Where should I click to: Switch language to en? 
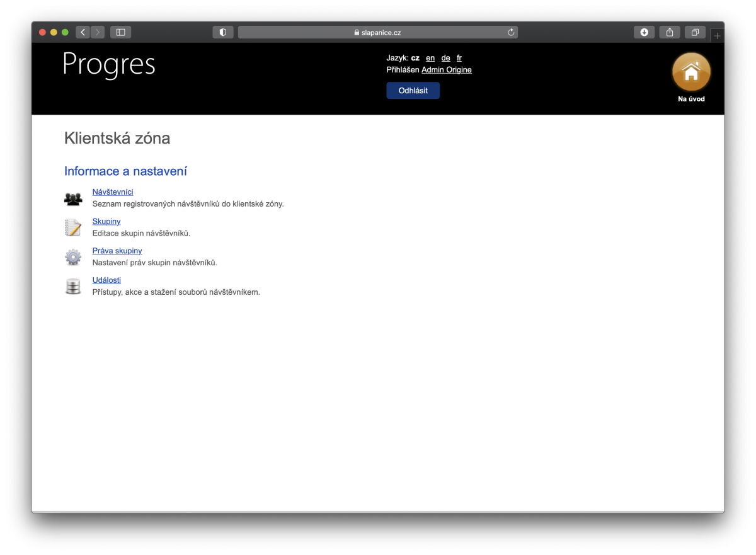(x=430, y=58)
